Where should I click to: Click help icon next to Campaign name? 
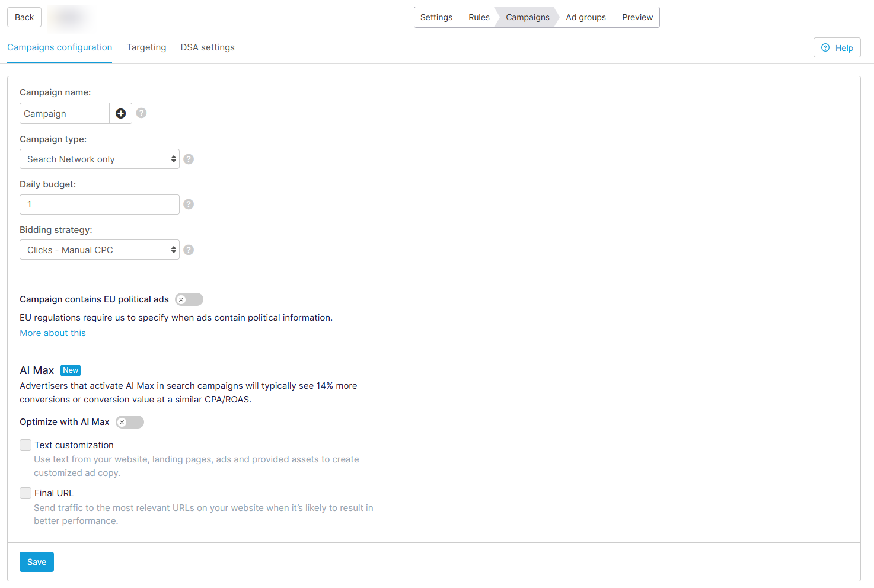tap(141, 113)
